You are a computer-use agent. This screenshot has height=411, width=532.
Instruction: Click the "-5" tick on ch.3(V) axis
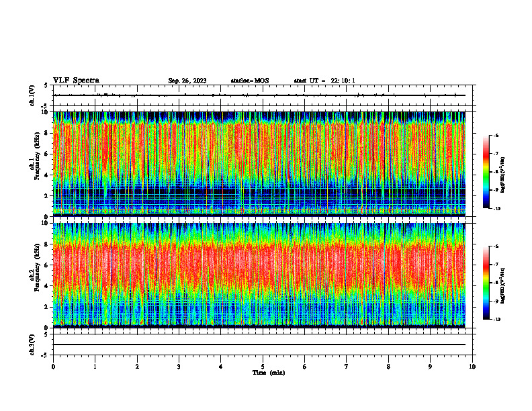(x=46, y=355)
